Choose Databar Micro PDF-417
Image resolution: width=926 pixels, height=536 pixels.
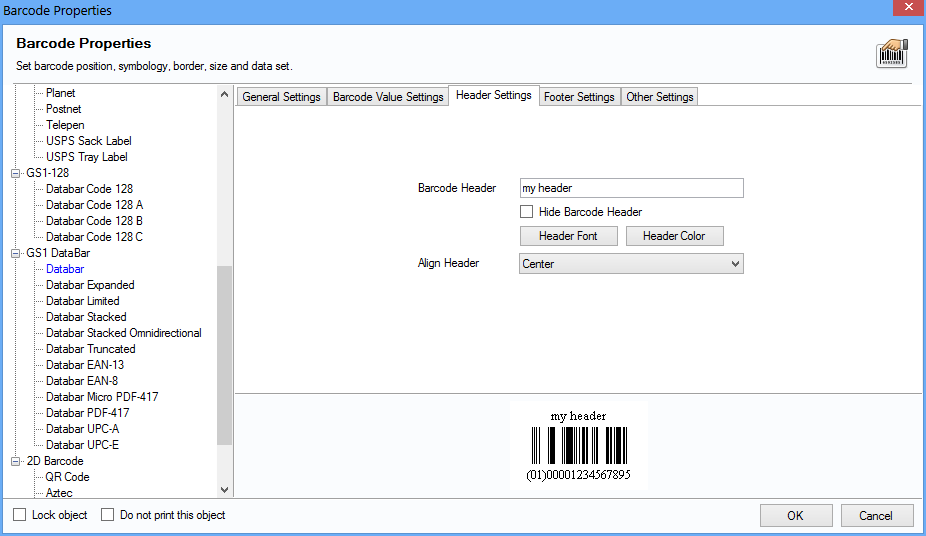[102, 396]
